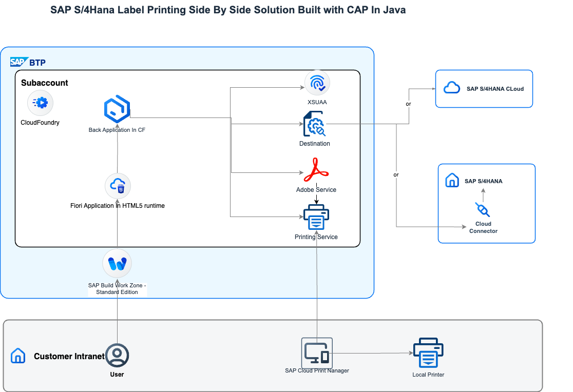Screen dimensions: 573x392
Task: Click the SAP S/4HANA CLoud label
Action: tap(495, 89)
